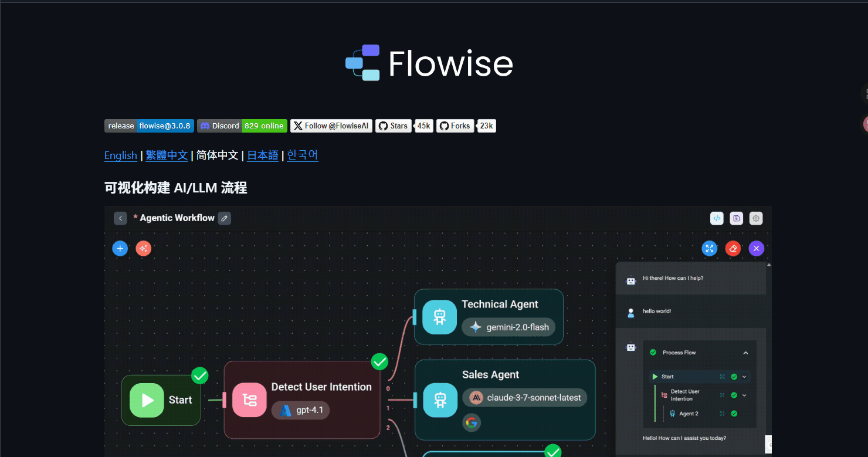Image resolution: width=868 pixels, height=457 pixels.
Task: Collapse the Process Flow section chevron
Action: click(745, 353)
